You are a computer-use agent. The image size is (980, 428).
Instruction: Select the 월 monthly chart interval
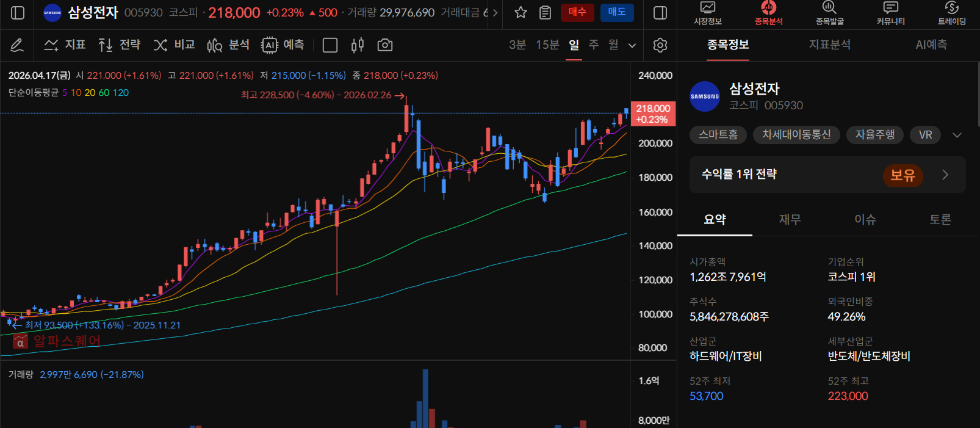pyautogui.click(x=613, y=45)
